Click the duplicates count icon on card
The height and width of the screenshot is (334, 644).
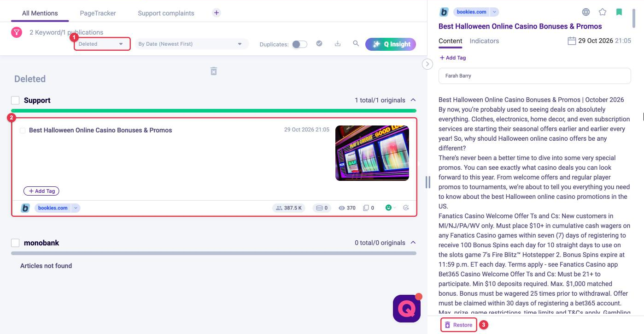click(366, 208)
